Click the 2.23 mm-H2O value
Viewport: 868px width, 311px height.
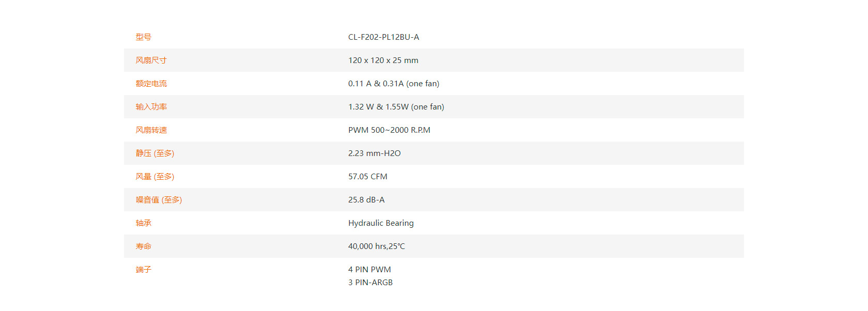374,153
